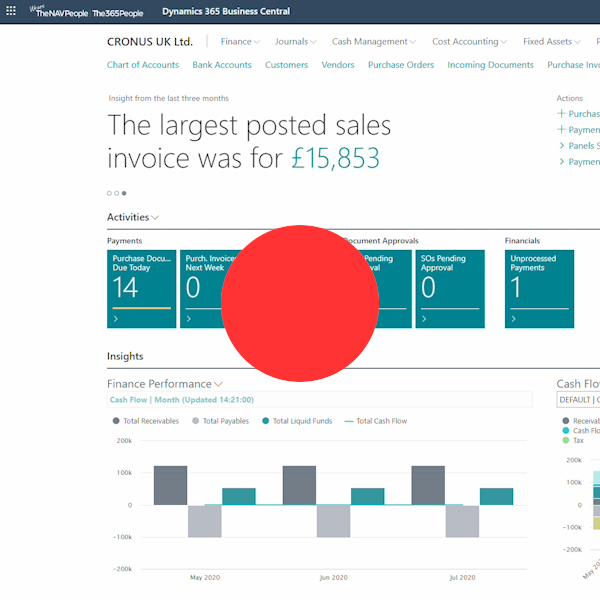Expand the Panels action chevron
The width and height of the screenshot is (600, 600).
coord(561,145)
